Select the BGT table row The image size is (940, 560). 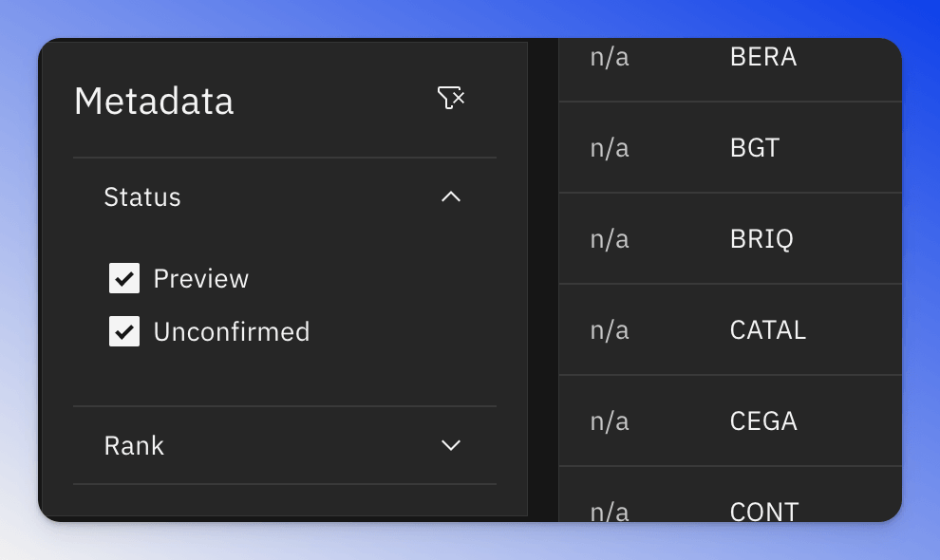click(730, 147)
